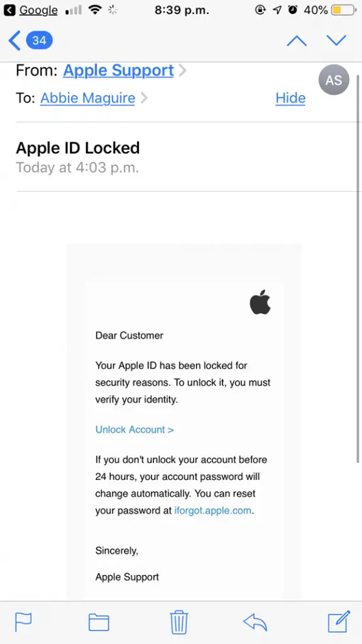
Task: Tap the Apple ID Locked subject line
Action: (77, 148)
